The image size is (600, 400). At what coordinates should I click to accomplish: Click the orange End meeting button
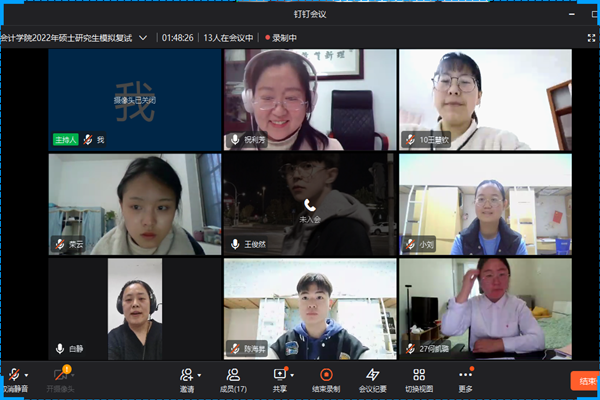pos(585,380)
